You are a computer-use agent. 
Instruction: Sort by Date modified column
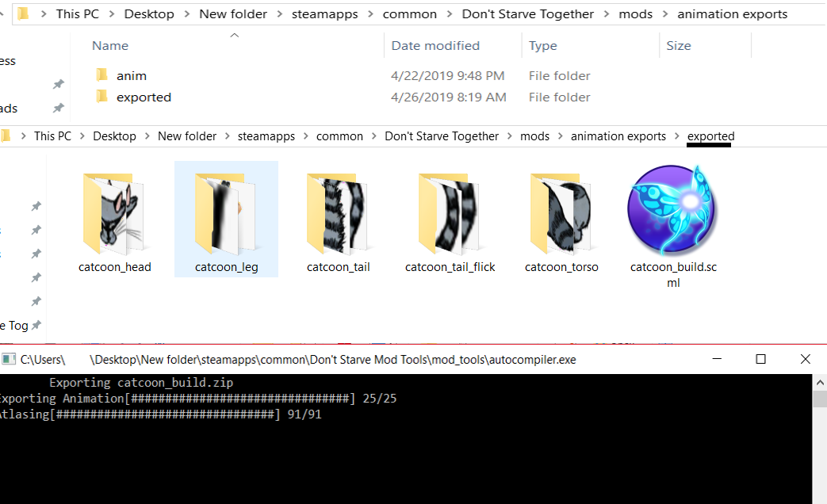(435, 46)
